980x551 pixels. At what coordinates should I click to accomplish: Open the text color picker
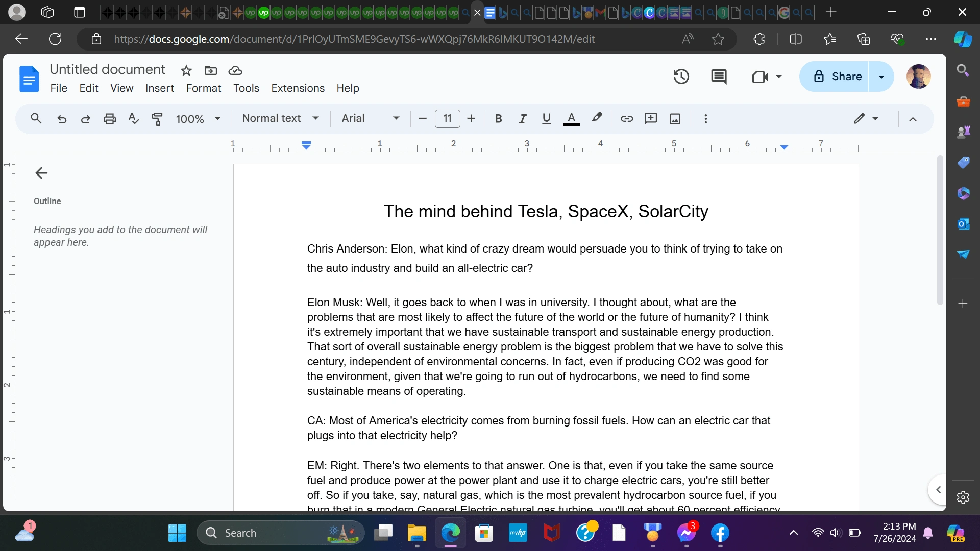(x=571, y=119)
